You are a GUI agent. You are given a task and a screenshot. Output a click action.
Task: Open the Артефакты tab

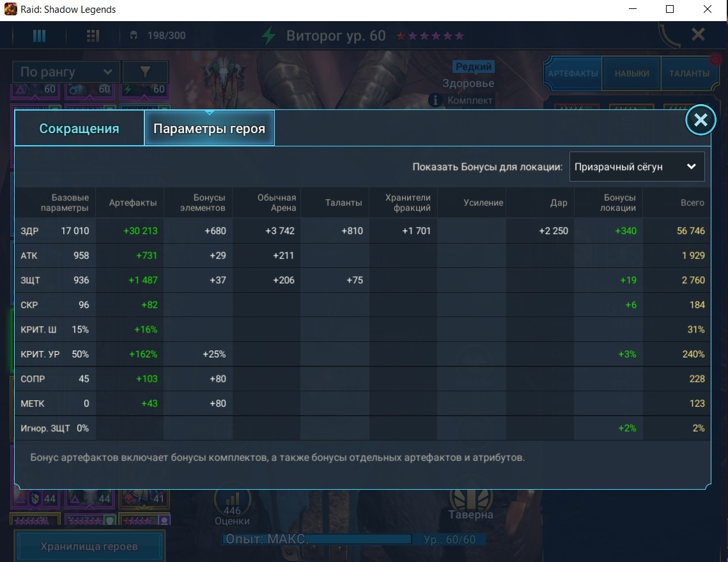pyautogui.click(x=573, y=74)
